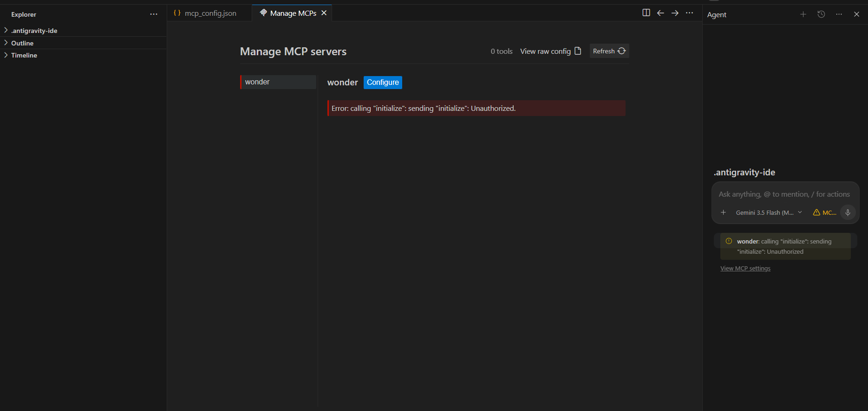Open the View MCP settings link

tap(745, 269)
